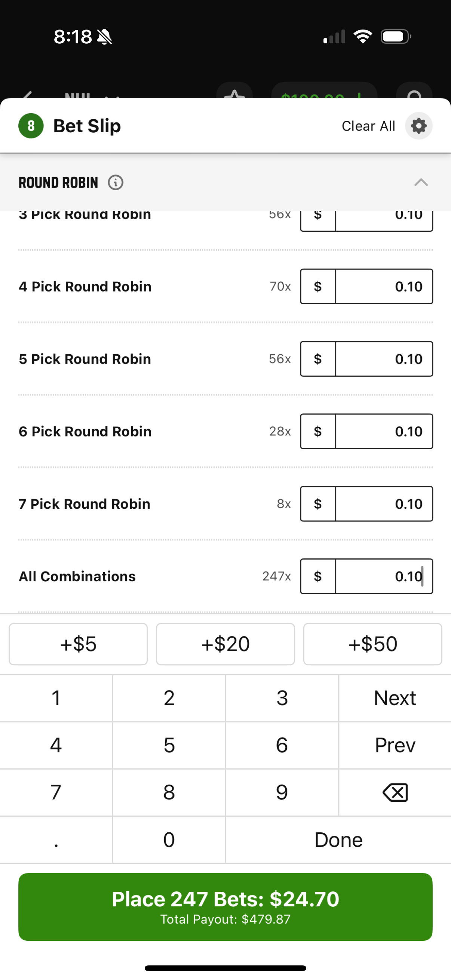Add $20 to the wager
The height and width of the screenshot is (980, 451).
point(225,644)
